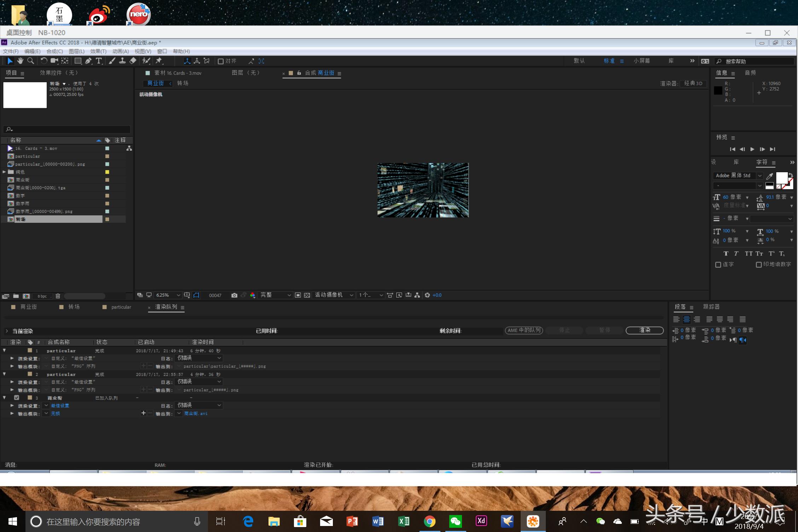
Task: Select the Pen tool
Action: pos(88,61)
